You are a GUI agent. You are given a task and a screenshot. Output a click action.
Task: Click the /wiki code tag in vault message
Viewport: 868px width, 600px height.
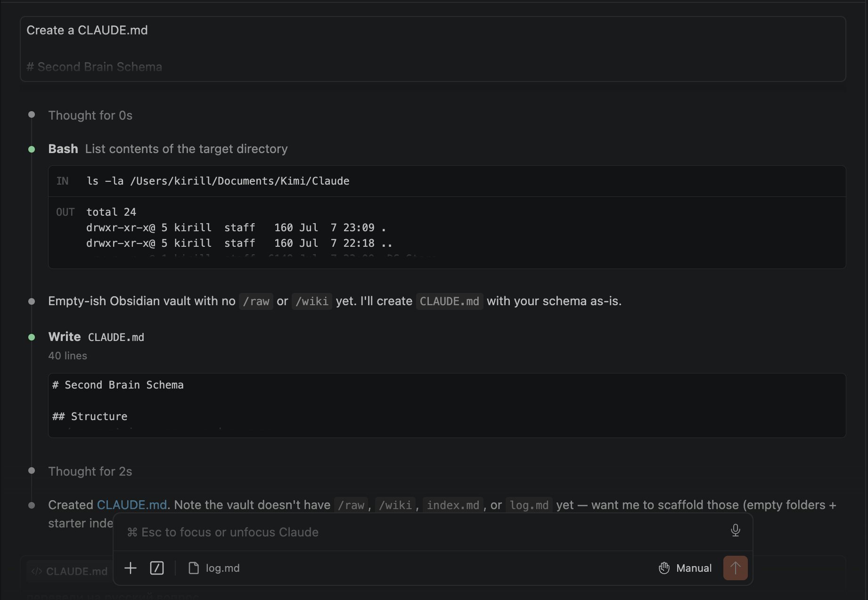click(312, 301)
